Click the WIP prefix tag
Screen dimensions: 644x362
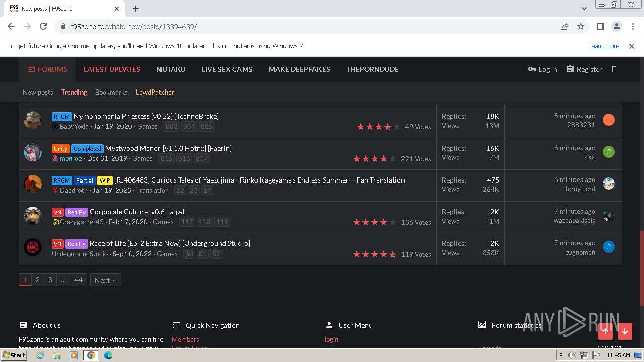coord(105,180)
